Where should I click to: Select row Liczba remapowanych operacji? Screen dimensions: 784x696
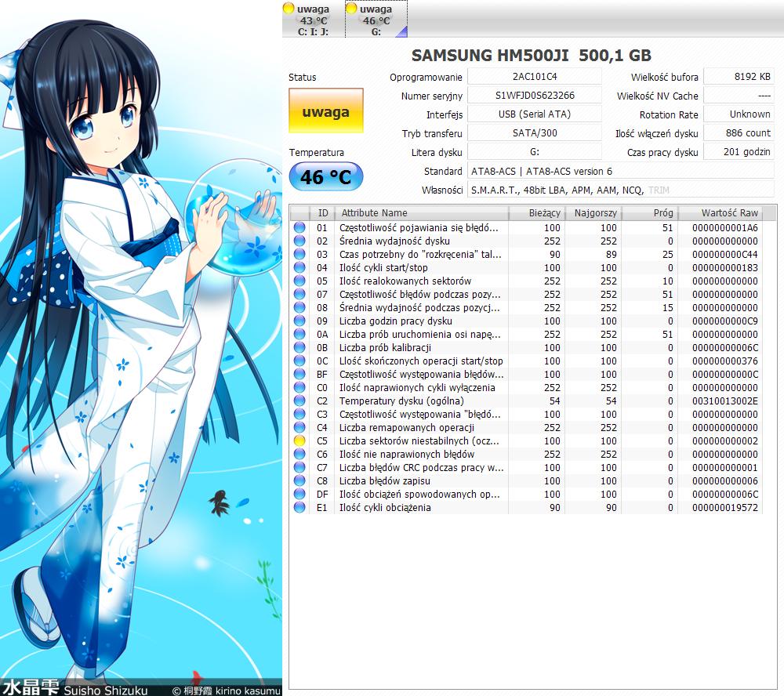coord(526,427)
